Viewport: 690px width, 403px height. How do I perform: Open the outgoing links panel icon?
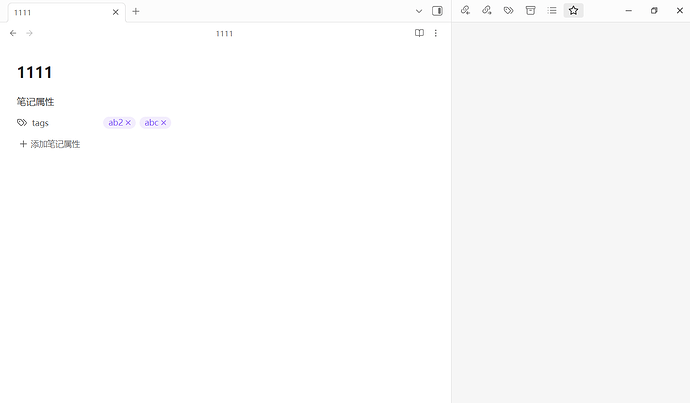[x=487, y=11]
